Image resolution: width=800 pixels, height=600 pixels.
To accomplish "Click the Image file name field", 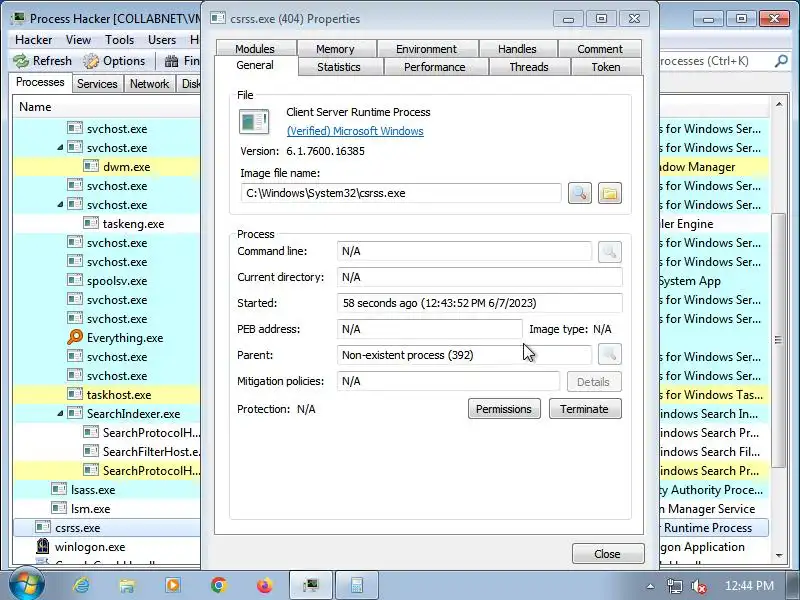I will pos(401,193).
